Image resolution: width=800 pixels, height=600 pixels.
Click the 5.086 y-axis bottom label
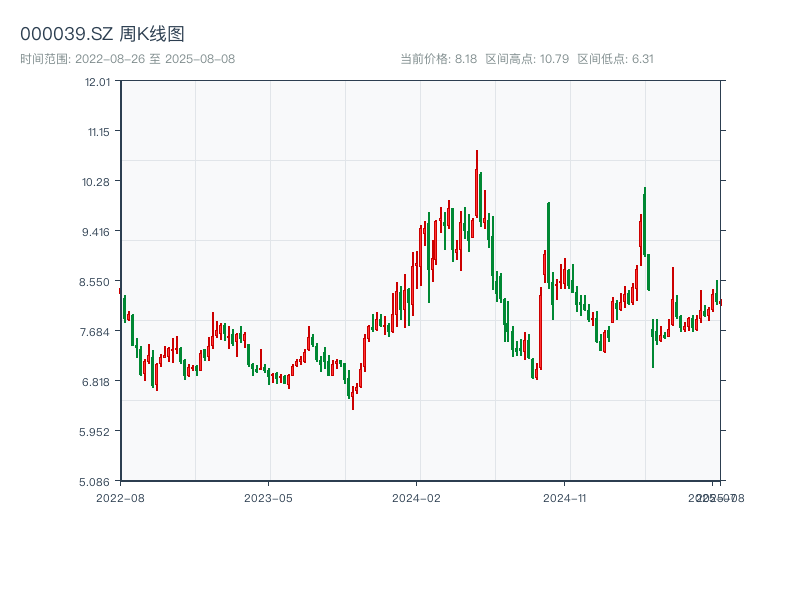click(x=97, y=482)
